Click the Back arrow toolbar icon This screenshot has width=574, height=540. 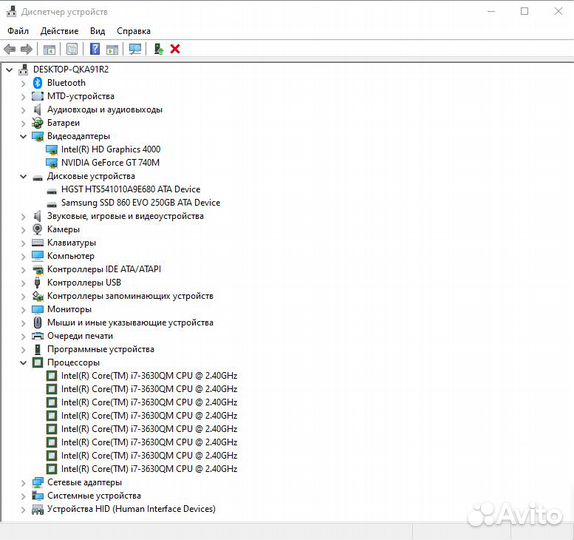point(10,49)
